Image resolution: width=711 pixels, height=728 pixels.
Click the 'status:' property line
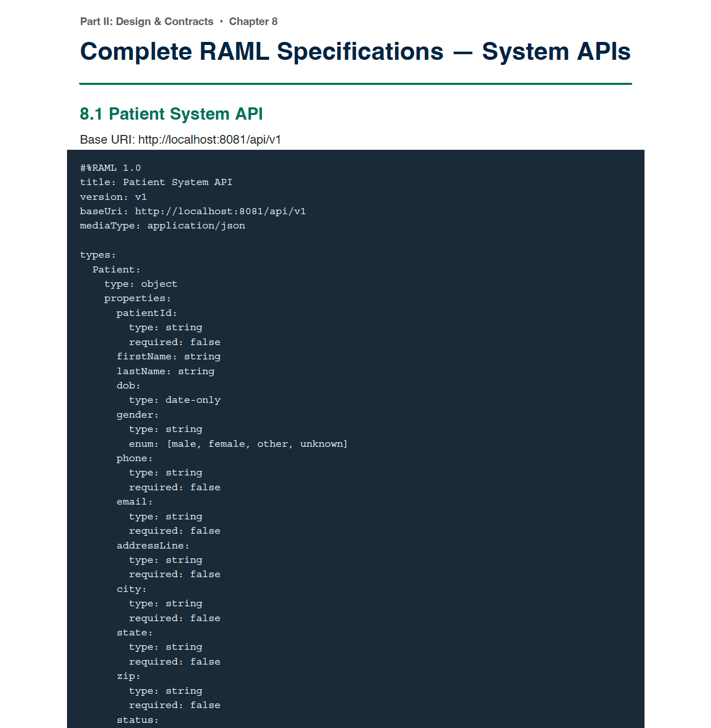click(x=138, y=720)
